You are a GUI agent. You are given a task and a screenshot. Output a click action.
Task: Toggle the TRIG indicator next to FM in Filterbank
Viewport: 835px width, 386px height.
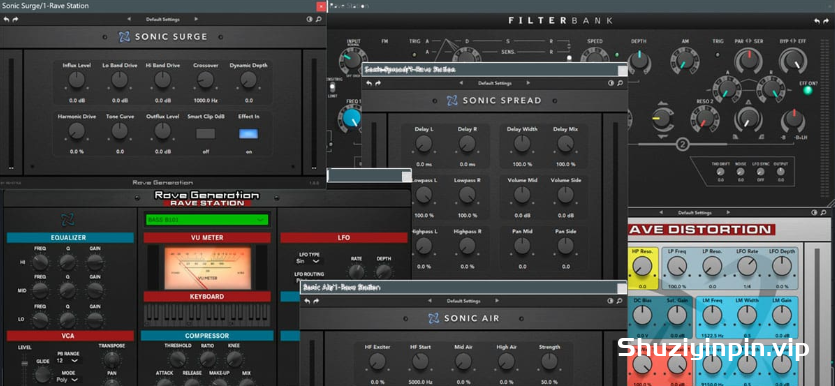pyautogui.click(x=414, y=54)
